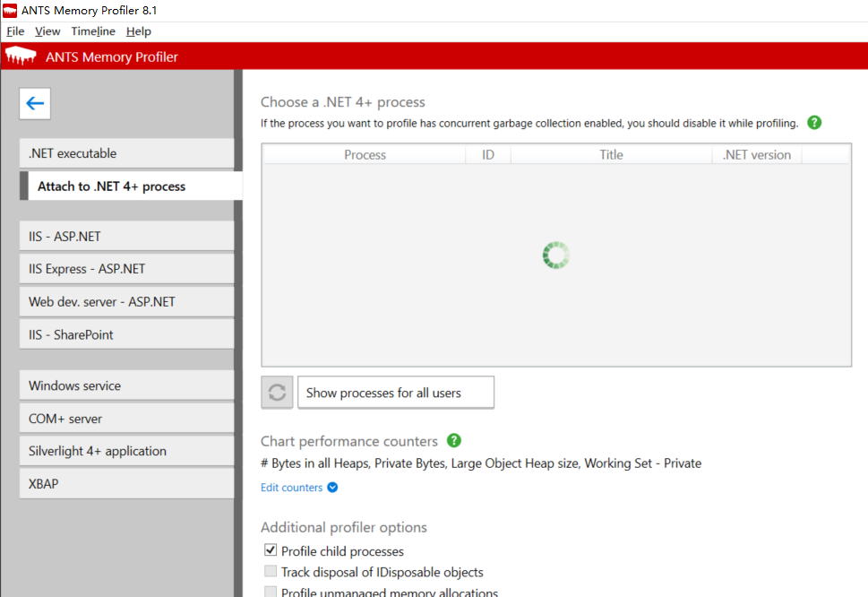Enable Profile unmanaged memory allocations checkbox
868x597 pixels.
pos(271,592)
